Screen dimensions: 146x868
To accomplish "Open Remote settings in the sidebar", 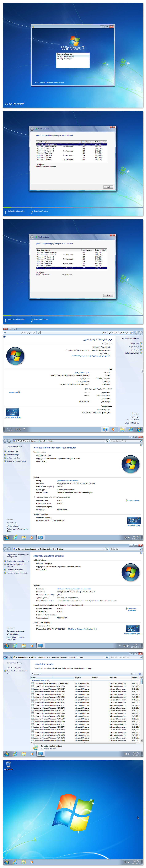I will (13, 454).
